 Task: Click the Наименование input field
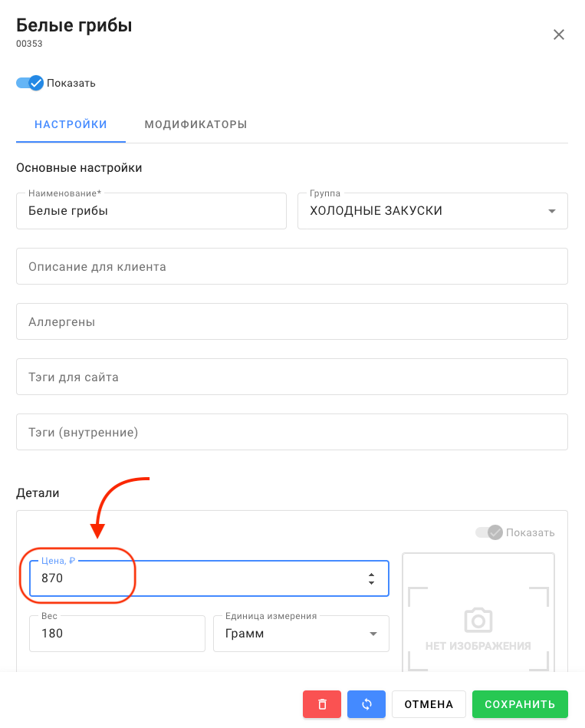[x=151, y=211]
